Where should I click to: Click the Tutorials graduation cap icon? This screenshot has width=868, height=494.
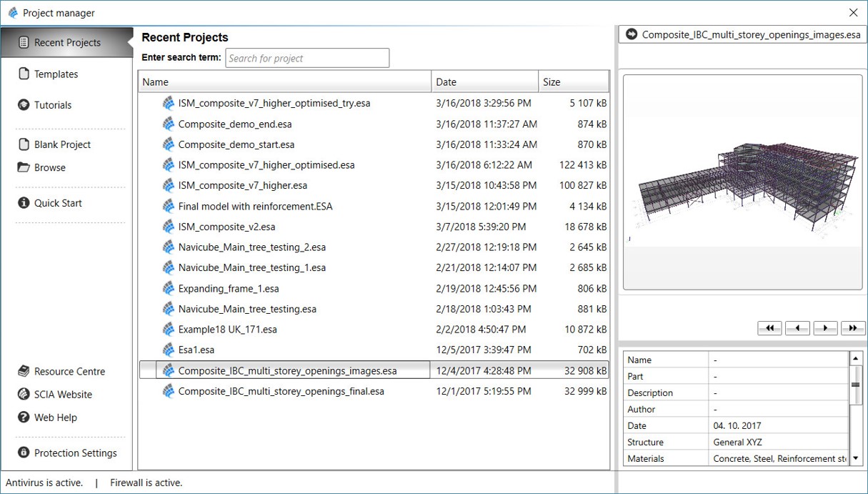click(x=24, y=105)
